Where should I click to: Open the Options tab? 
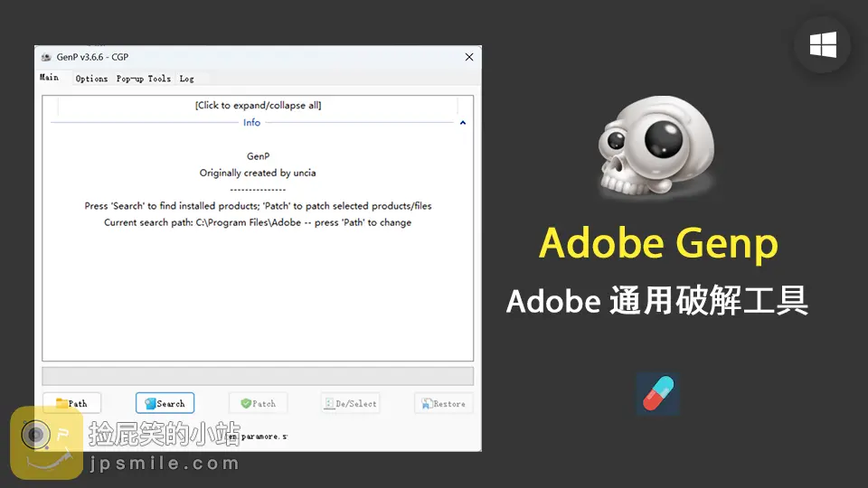[x=91, y=79]
